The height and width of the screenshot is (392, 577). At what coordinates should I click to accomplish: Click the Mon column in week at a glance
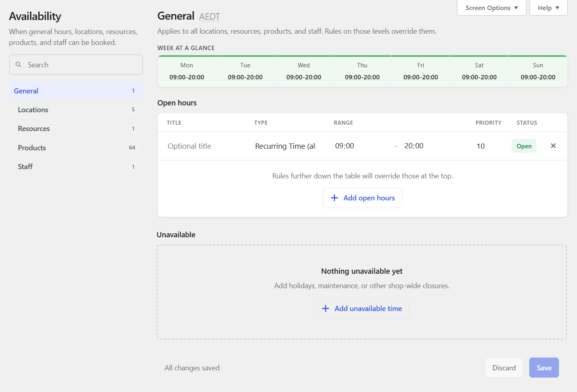click(x=187, y=71)
